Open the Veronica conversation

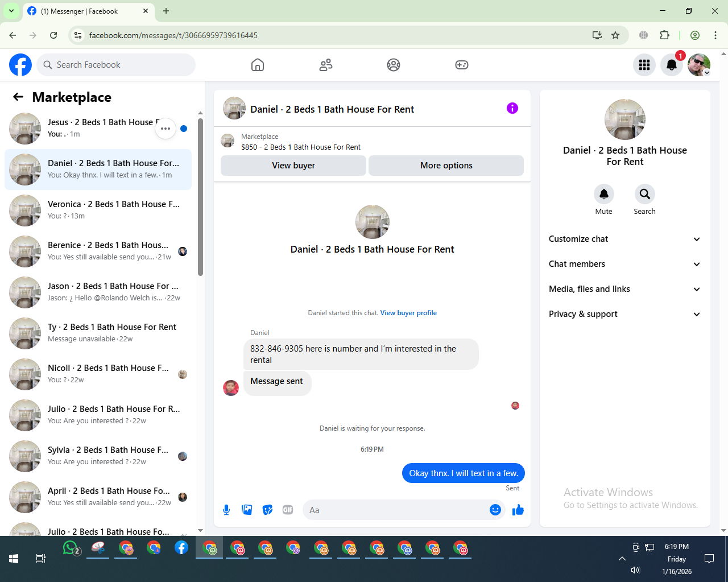98,210
